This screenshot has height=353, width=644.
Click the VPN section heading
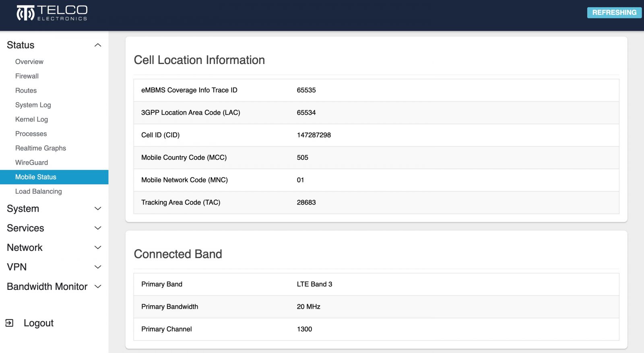(17, 267)
